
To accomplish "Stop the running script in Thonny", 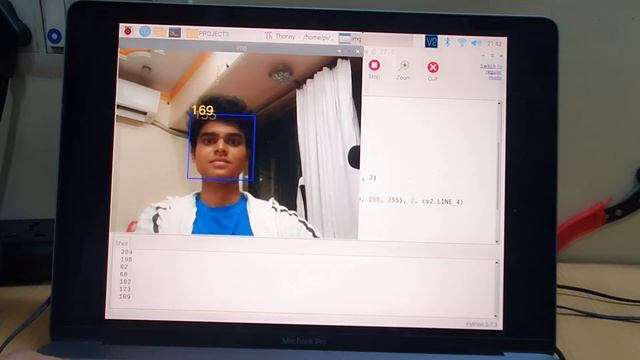I will (x=374, y=69).
